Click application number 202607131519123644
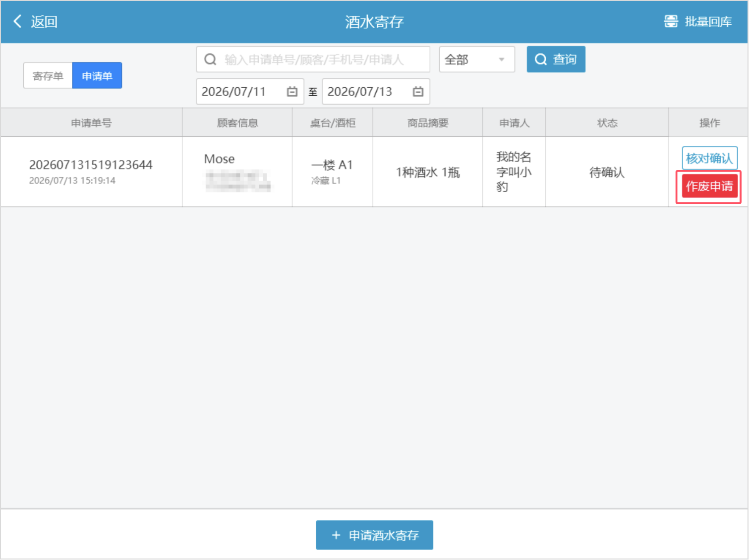749x560 pixels. pos(91,165)
